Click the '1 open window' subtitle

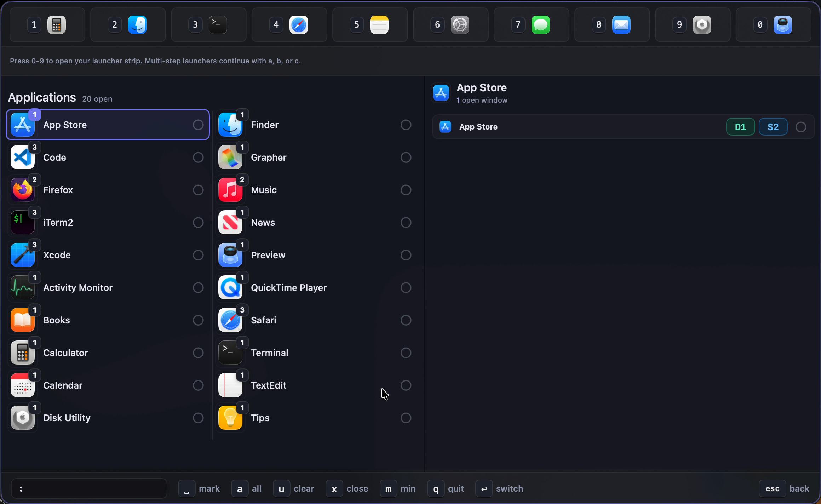tap(482, 100)
